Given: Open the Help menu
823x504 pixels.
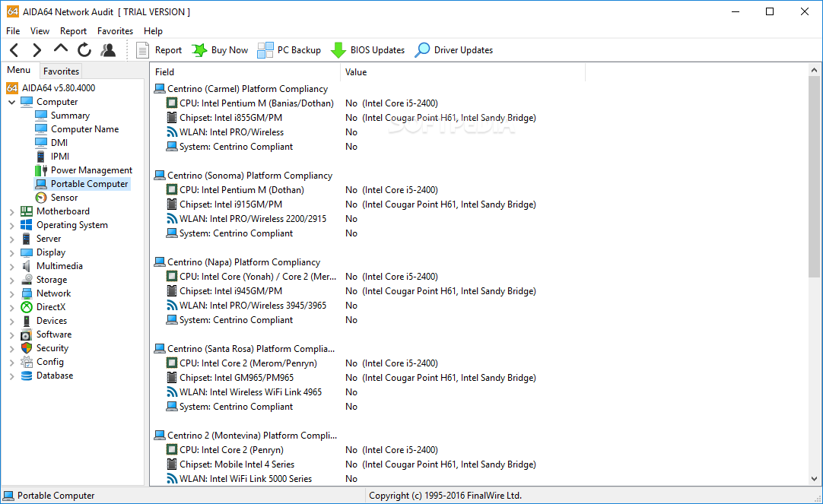Looking at the screenshot, I should click(x=153, y=31).
